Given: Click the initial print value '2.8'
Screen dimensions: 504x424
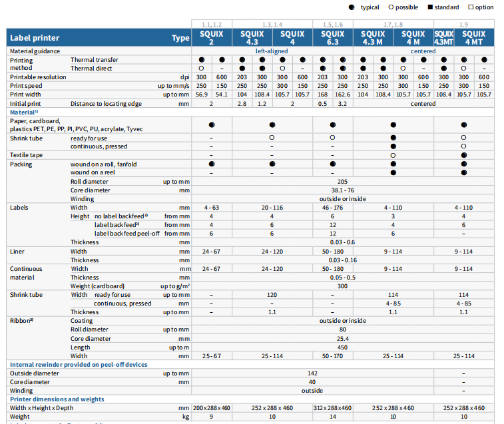Looking at the screenshot, I should [x=242, y=104].
